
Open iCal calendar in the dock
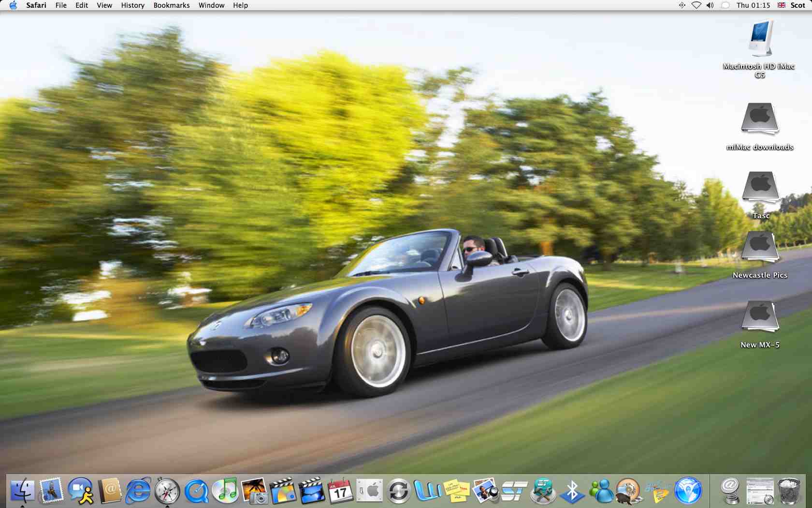pyautogui.click(x=340, y=491)
